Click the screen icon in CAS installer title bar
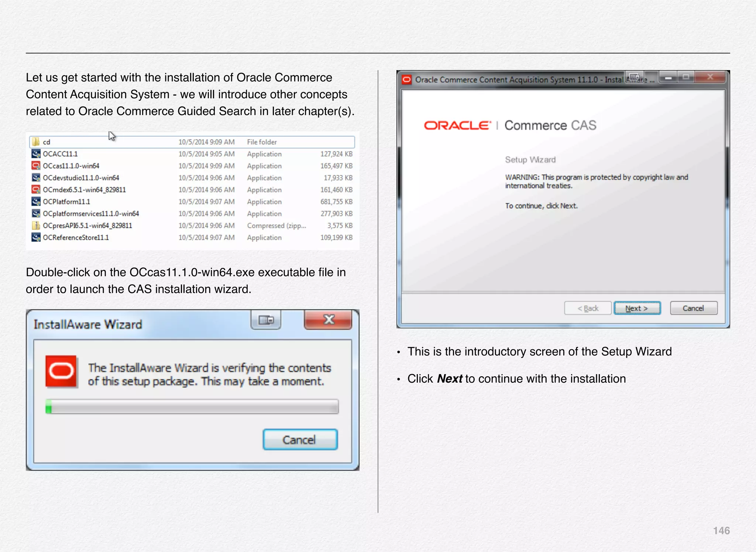This screenshot has width=756, height=552. pyautogui.click(x=635, y=77)
